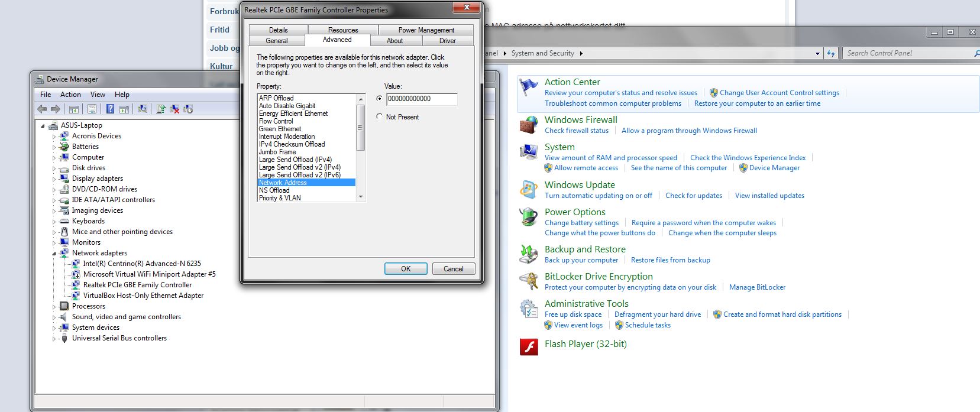The height and width of the screenshot is (412, 980).
Task: Collapse the ASUS-Laptop root node
Action: point(43,126)
